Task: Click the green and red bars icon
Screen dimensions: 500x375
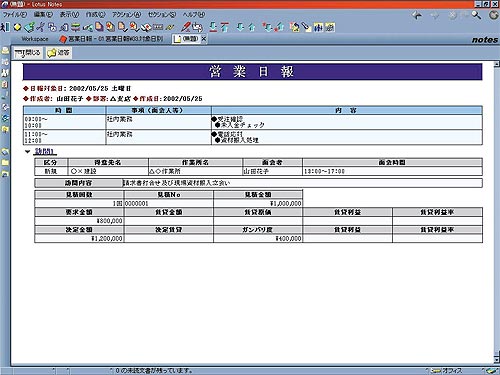Action: (x=76, y=27)
